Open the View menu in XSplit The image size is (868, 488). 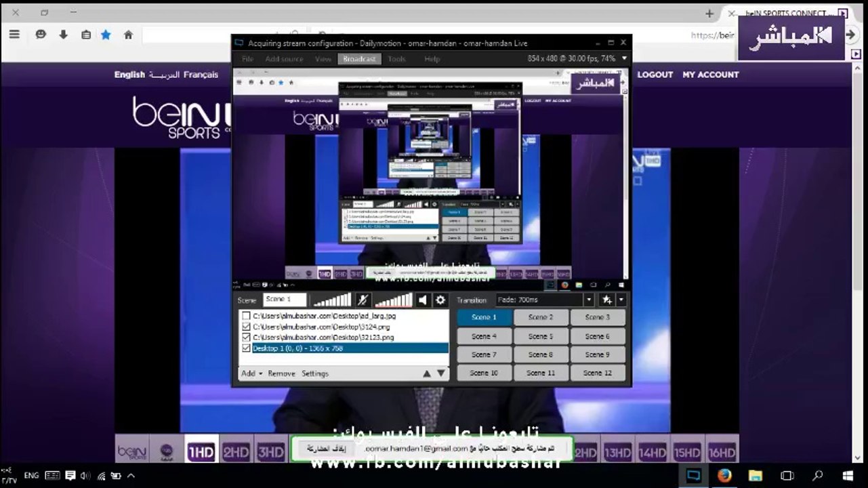click(323, 59)
